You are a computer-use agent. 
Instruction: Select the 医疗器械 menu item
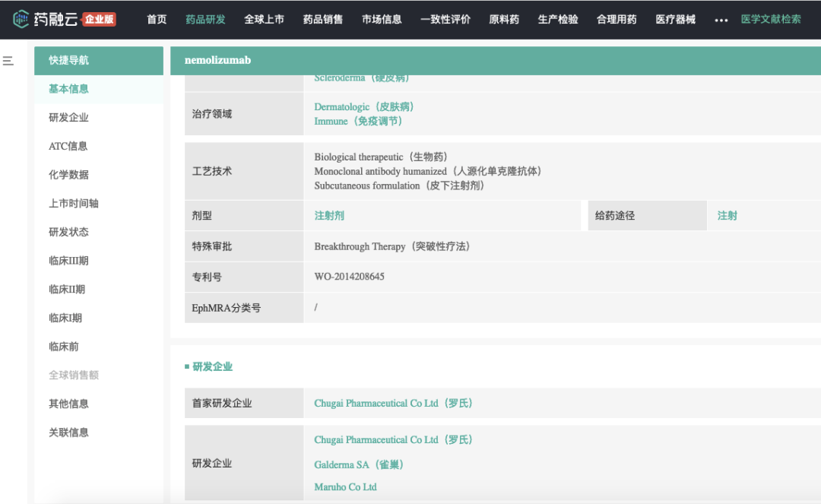coord(676,19)
